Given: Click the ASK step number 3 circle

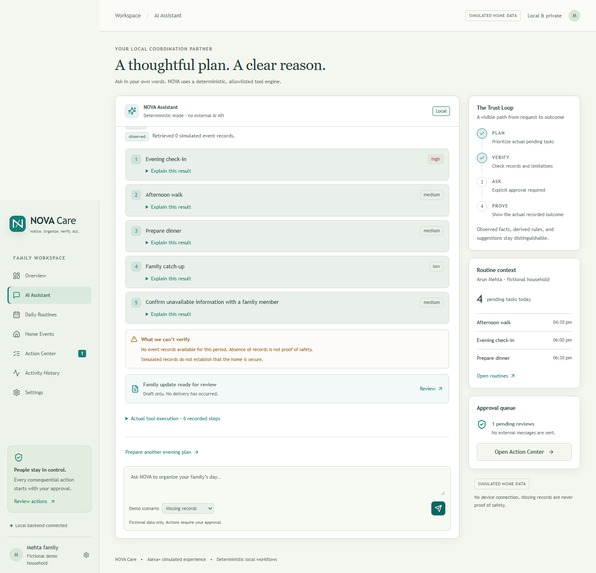Looking at the screenshot, I should (x=482, y=182).
